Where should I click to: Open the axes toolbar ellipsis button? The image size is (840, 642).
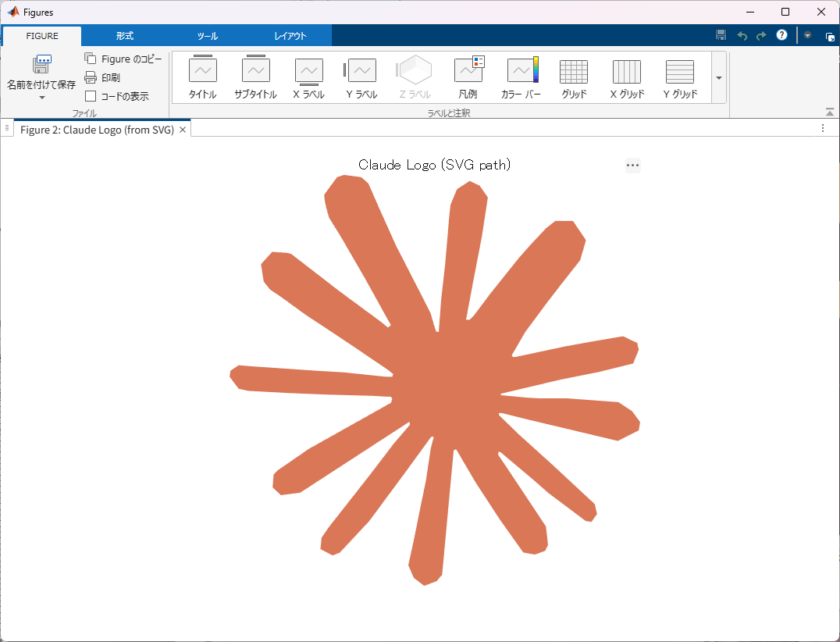click(632, 165)
